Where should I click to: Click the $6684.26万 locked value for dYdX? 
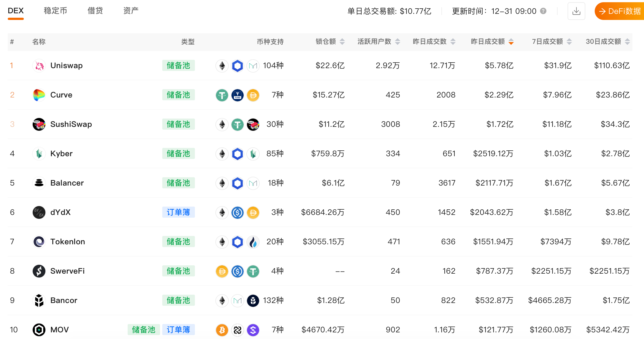323,212
